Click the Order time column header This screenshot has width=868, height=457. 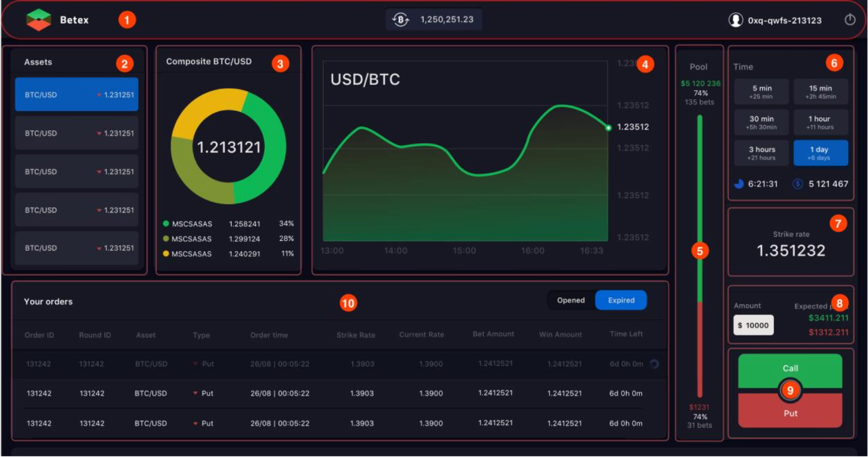(x=269, y=335)
